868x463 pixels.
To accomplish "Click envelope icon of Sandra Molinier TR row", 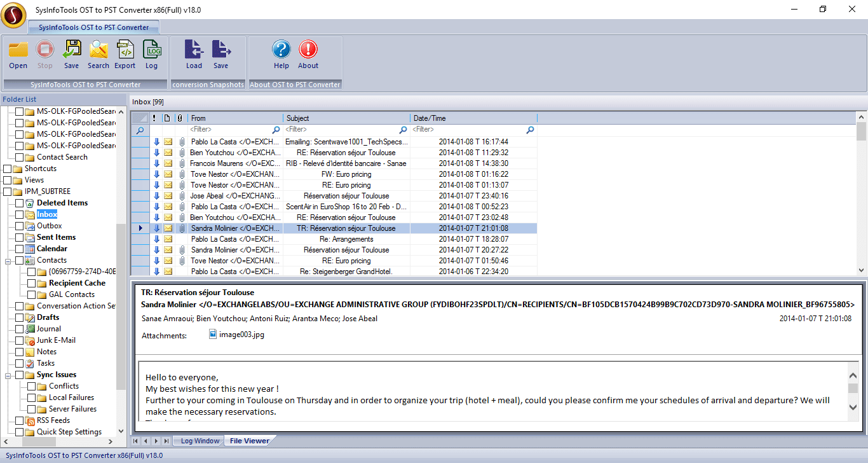I will pyautogui.click(x=168, y=228).
